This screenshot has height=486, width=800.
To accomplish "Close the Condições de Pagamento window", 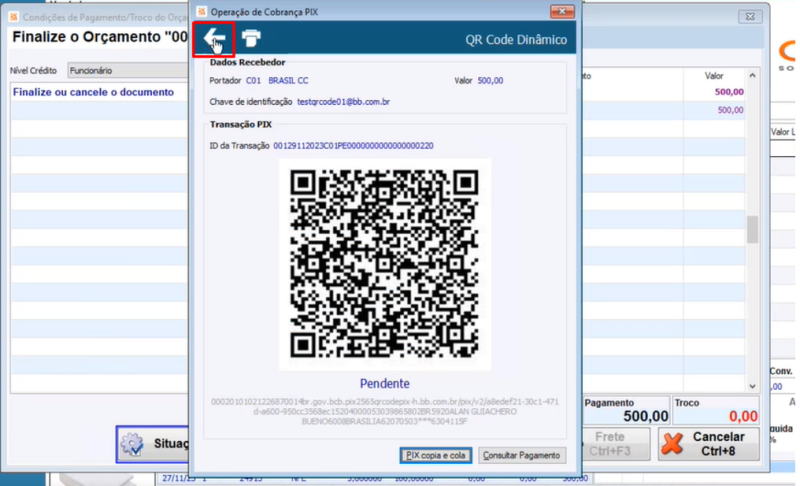I will 749,17.
